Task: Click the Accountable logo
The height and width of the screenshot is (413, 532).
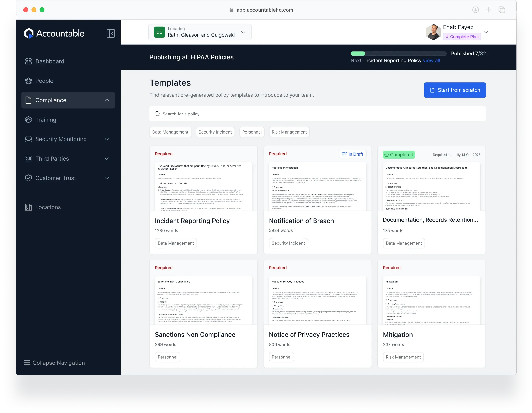Action: [54, 33]
